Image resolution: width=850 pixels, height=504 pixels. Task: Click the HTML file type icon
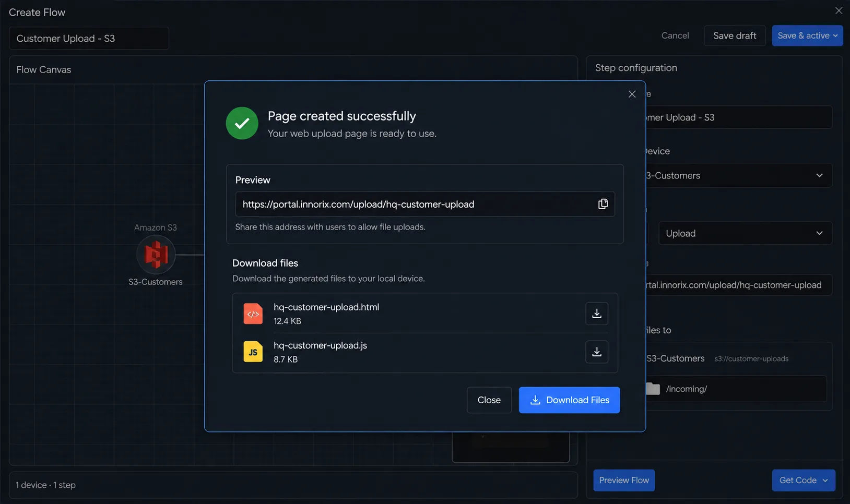tap(253, 314)
